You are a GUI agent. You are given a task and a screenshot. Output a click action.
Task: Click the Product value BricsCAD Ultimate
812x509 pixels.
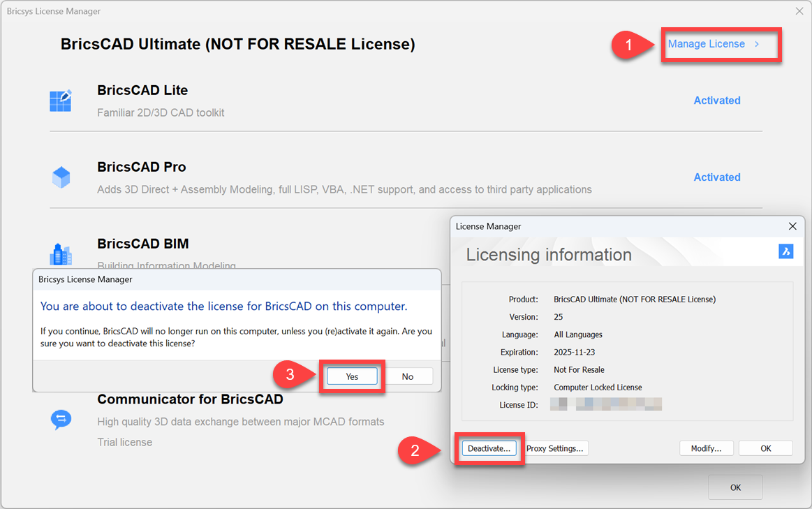635,300
